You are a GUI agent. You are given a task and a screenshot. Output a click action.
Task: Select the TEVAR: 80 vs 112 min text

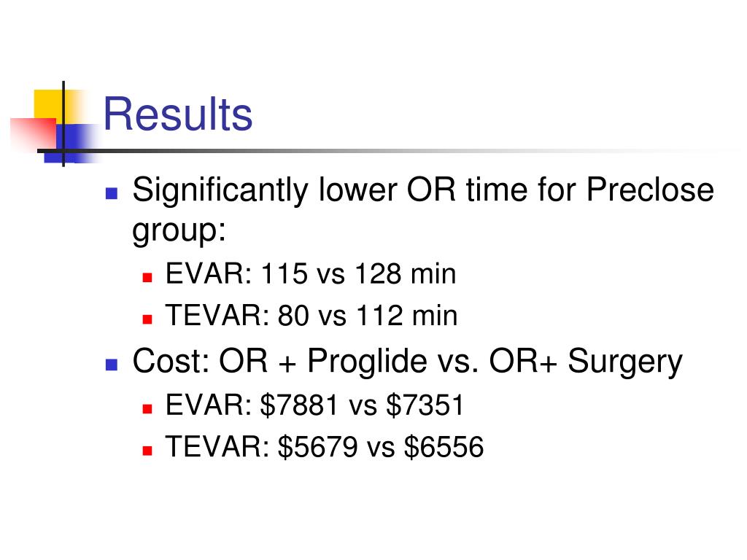[311, 315]
